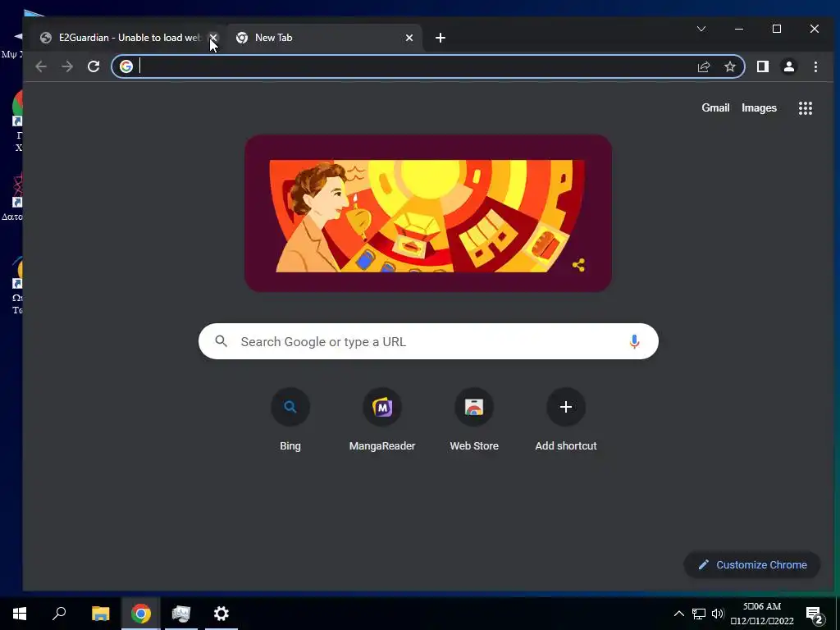Viewport: 840px width, 630px height.
Task: Open the notification center icon
Action: pyautogui.click(x=815, y=614)
